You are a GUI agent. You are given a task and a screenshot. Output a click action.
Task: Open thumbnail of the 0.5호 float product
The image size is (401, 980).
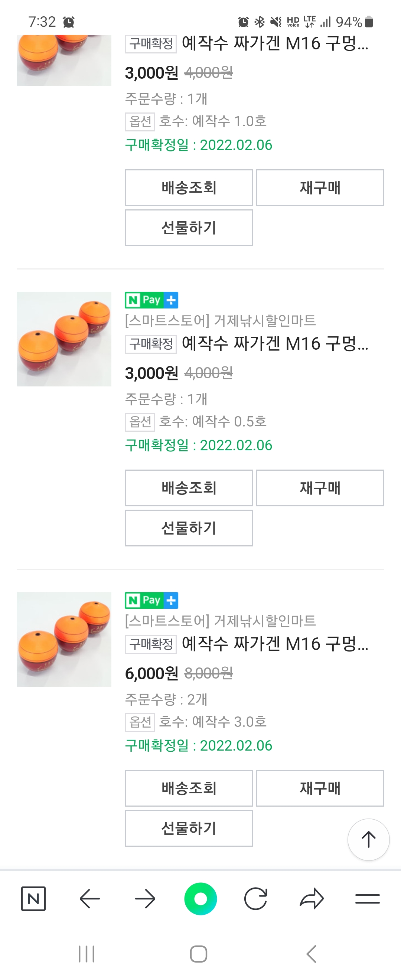(64, 339)
